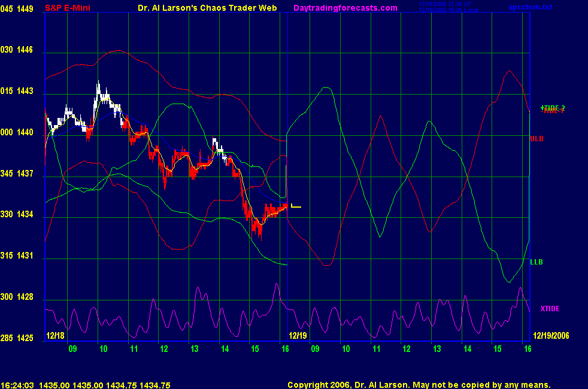
Task: Click the 13 hour tick of 12/19 session
Action: pyautogui.click(x=437, y=349)
